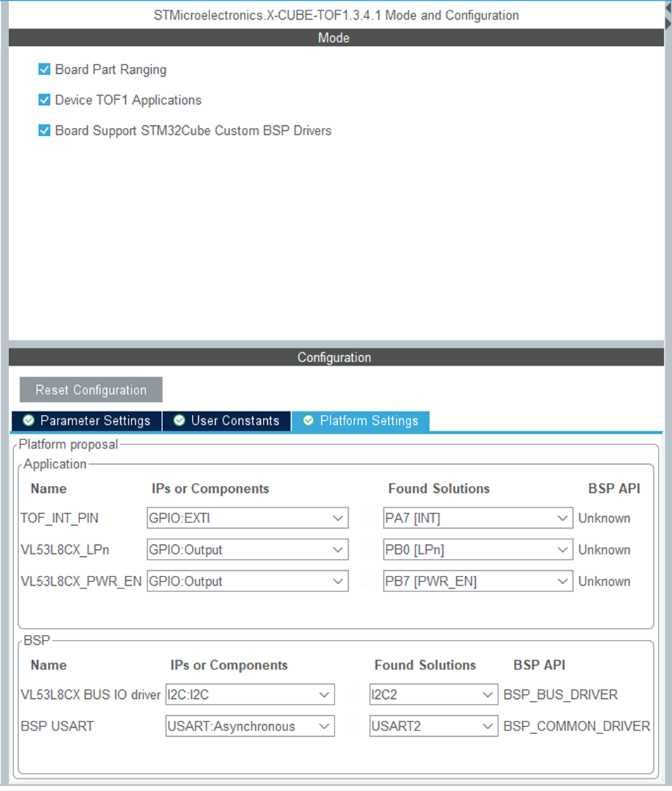Switch to the User Constants tab
Screen dimensions: 672x791
pyautogui.click(x=226, y=420)
